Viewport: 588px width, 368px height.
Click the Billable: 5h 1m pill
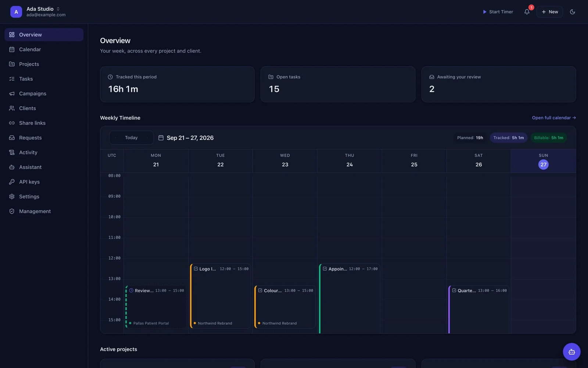[549, 138]
